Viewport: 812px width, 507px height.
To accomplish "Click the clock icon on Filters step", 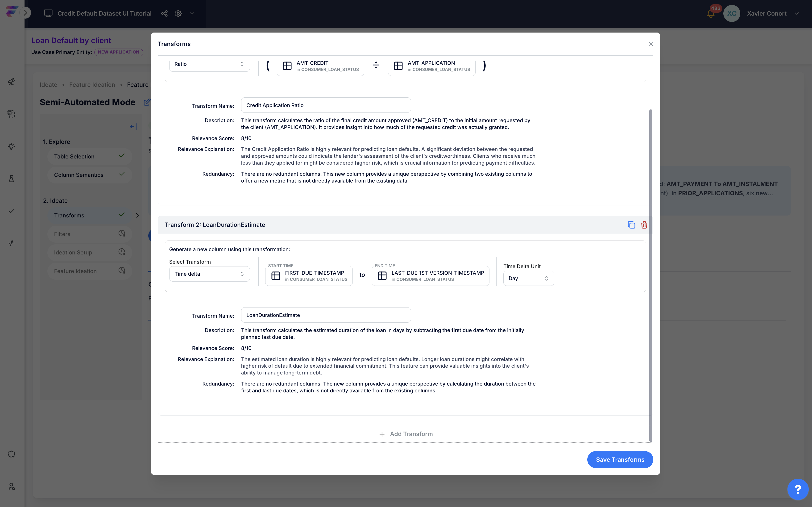I will coord(122,233).
